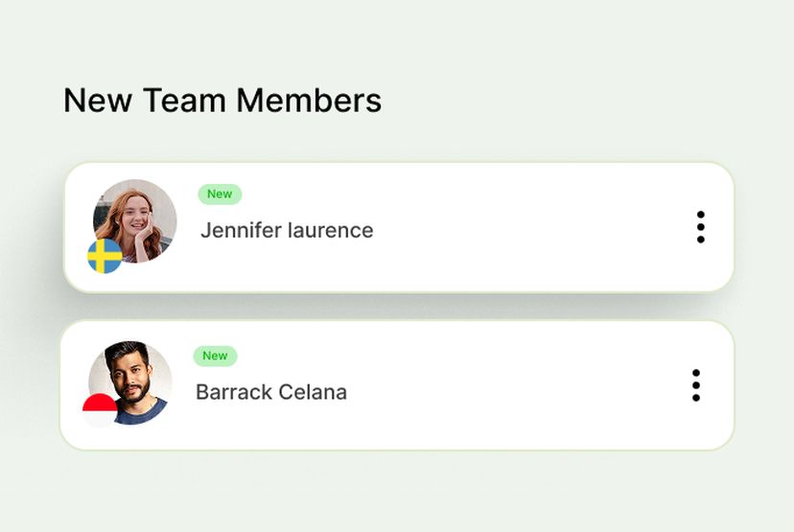Screen dimensions: 794x532
Task: Click the New Team Members heading
Action: [222, 101]
